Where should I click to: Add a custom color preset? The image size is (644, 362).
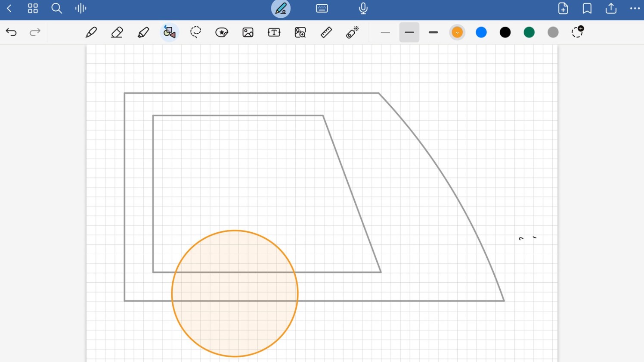[577, 31]
